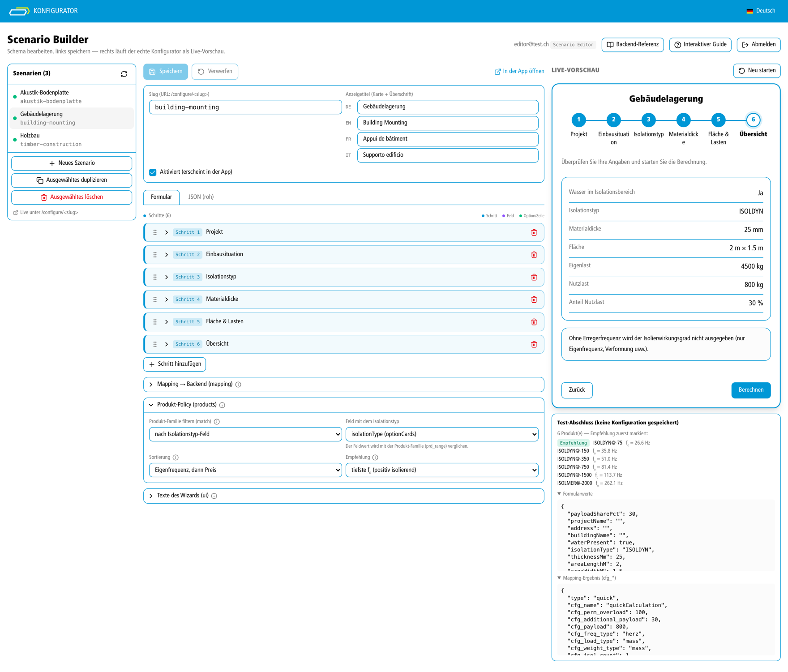Screen dimensions: 788x672
Task: Open Produkt-Familie filtern dropdown
Action: pos(245,434)
